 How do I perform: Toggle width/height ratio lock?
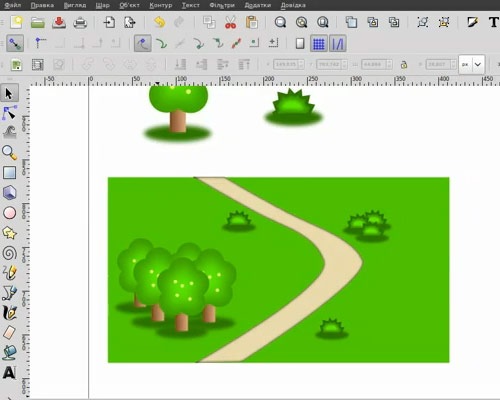pos(404,64)
